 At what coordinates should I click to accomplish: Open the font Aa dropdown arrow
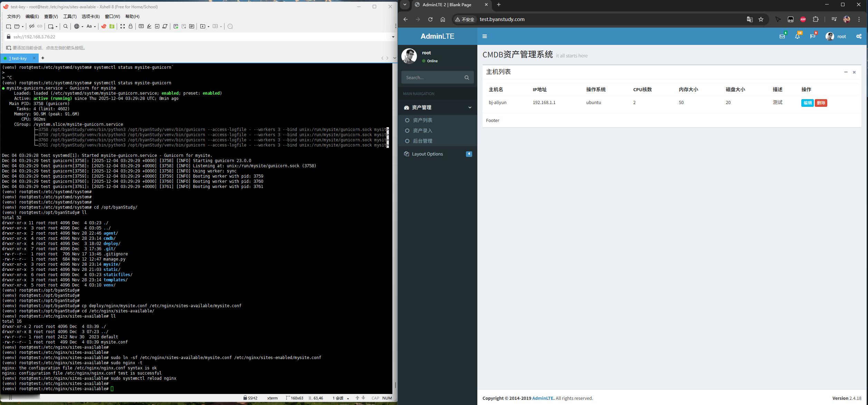click(x=95, y=27)
